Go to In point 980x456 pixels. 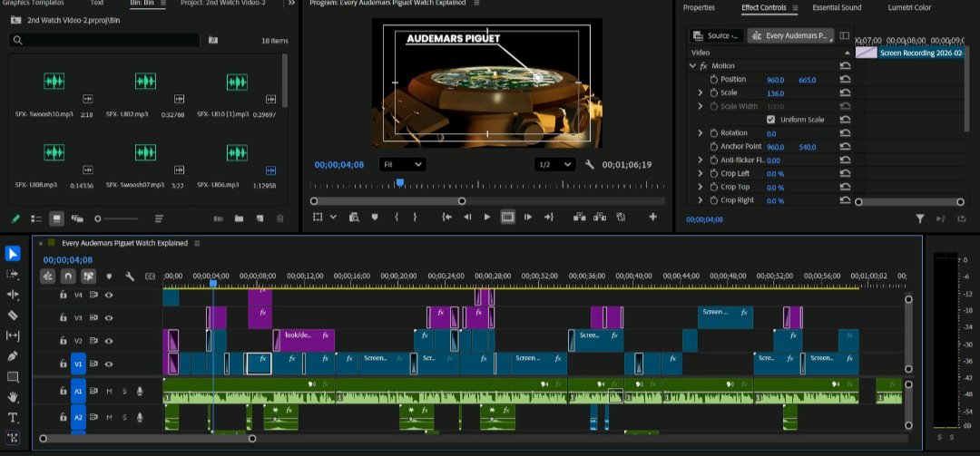tap(446, 217)
